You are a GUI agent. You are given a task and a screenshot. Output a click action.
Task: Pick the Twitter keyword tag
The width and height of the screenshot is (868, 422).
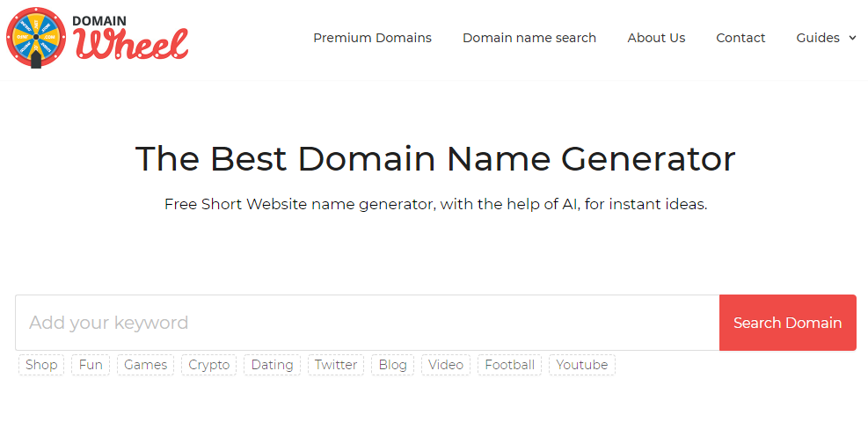[336, 365]
